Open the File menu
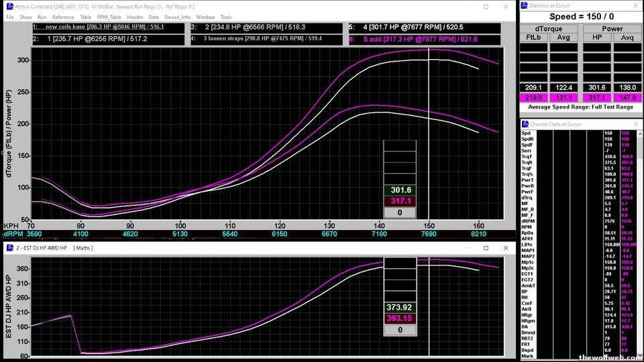 point(9,17)
